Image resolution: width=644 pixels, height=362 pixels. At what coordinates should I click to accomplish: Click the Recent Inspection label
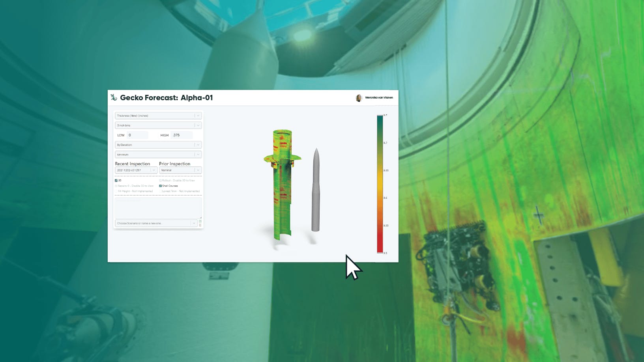click(133, 164)
